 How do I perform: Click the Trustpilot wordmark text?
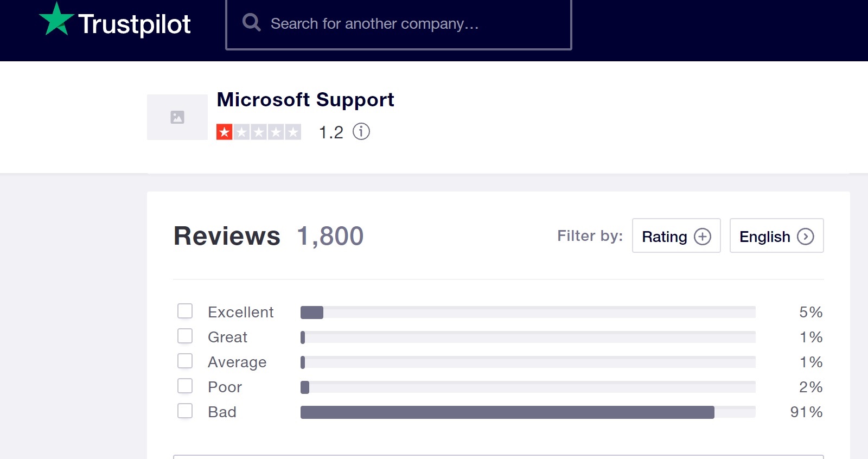pyautogui.click(x=135, y=24)
